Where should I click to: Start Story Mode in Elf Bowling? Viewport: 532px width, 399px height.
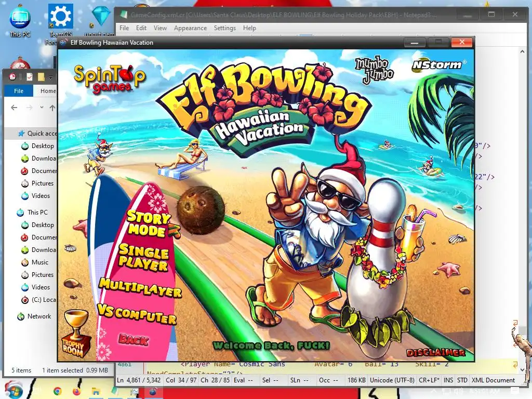click(148, 223)
